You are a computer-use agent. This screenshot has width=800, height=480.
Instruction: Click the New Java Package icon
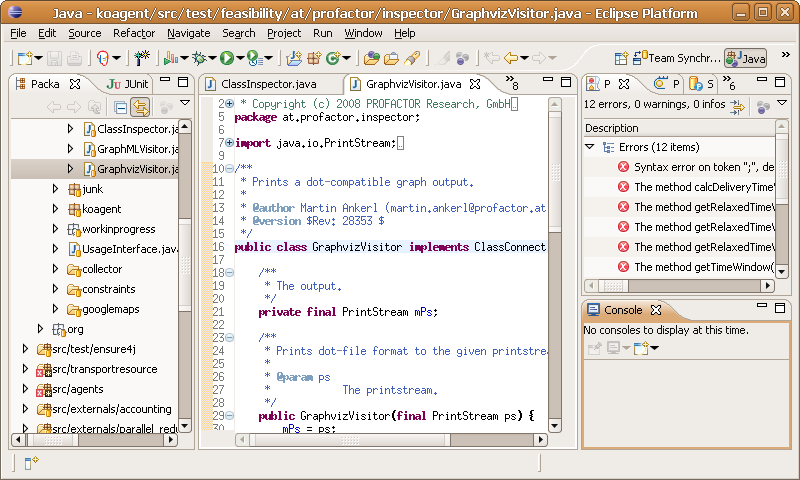pos(314,58)
